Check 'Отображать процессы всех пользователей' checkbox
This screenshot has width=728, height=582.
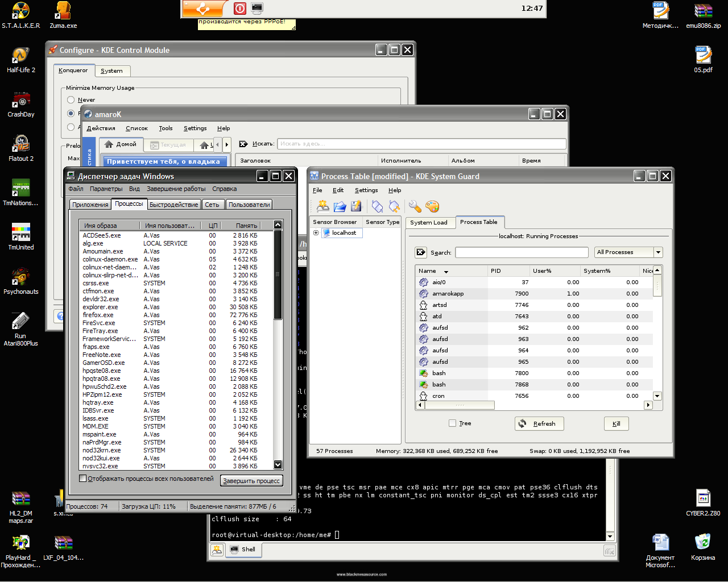(x=82, y=479)
